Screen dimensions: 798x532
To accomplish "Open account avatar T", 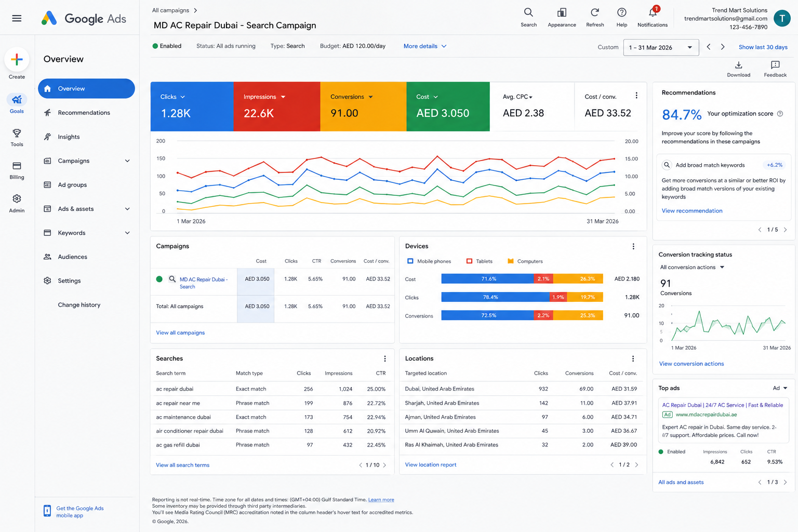I will point(782,18).
